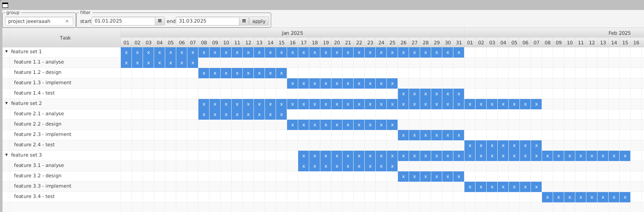Click the Feb 2025 month header

pos(619,33)
